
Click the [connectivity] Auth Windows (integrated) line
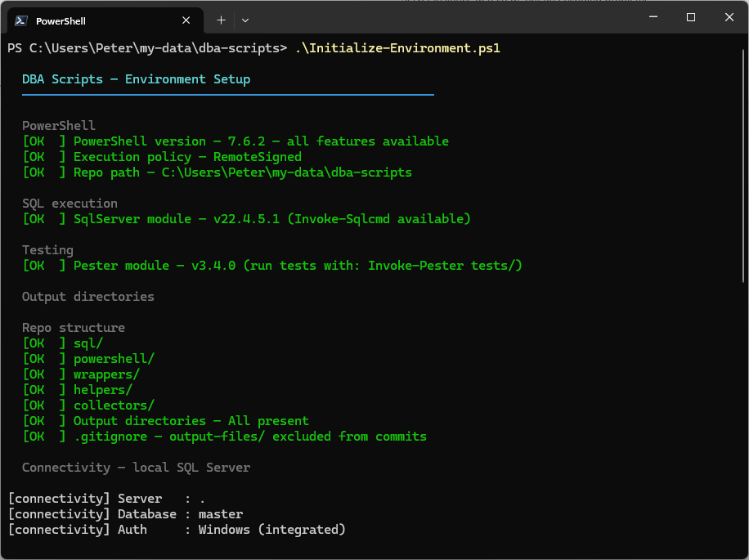point(177,530)
